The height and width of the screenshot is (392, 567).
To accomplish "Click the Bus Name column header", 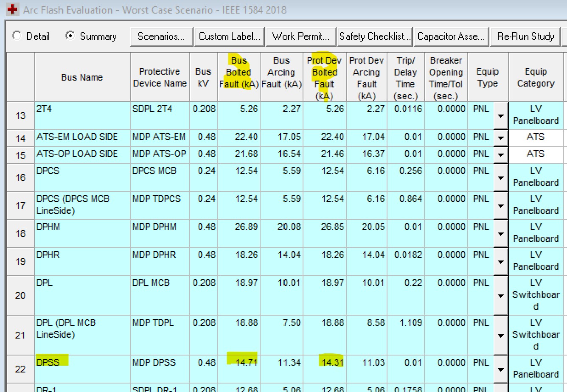I will [82, 77].
